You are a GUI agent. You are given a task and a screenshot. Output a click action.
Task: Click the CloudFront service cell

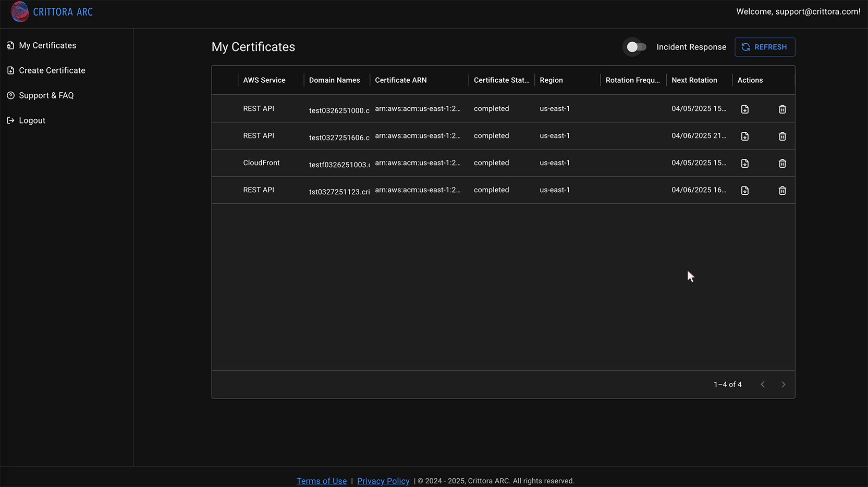(261, 163)
